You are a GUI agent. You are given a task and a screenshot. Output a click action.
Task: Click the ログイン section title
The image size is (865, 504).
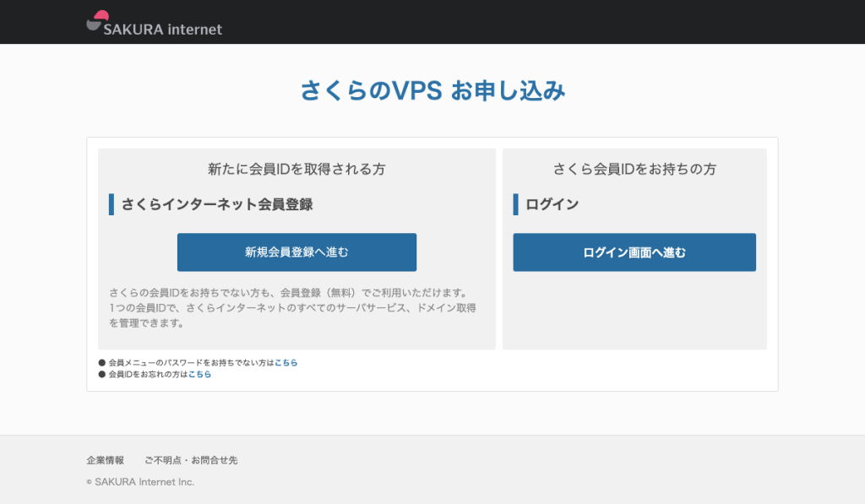552,204
